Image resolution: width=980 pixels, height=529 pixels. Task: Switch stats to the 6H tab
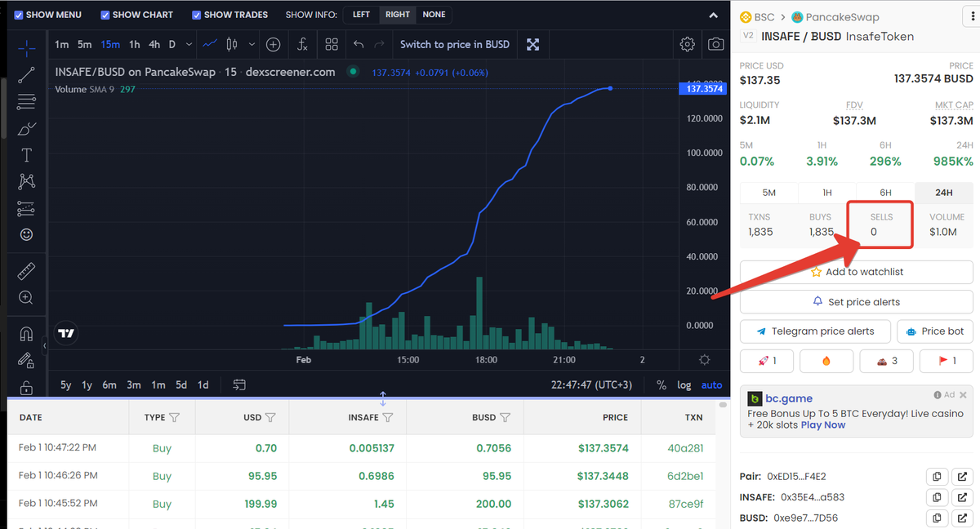885,193
